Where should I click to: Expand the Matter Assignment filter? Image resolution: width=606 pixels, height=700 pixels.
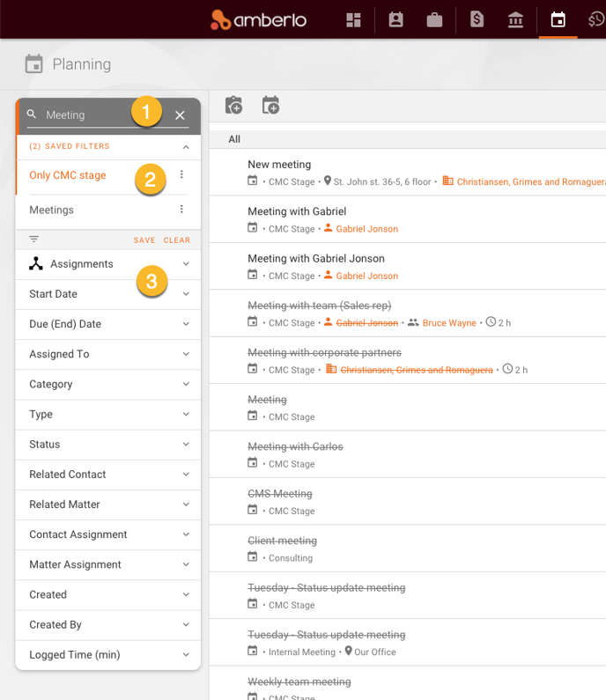pyautogui.click(x=186, y=564)
